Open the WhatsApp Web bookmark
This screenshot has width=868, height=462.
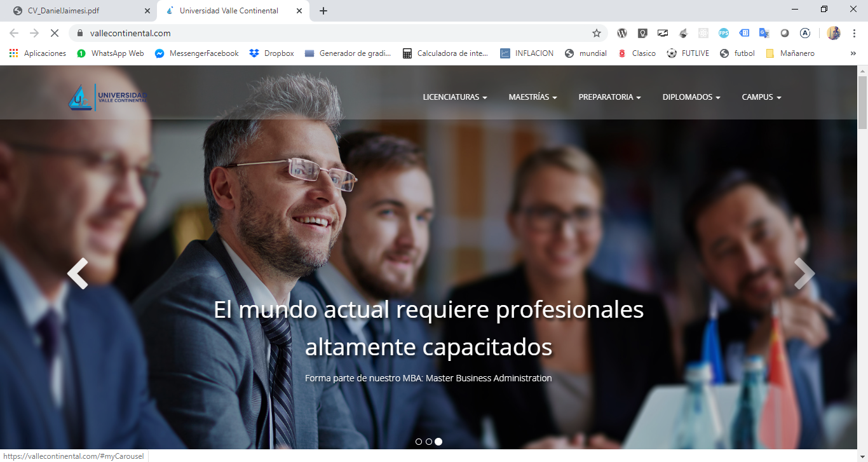(111, 53)
